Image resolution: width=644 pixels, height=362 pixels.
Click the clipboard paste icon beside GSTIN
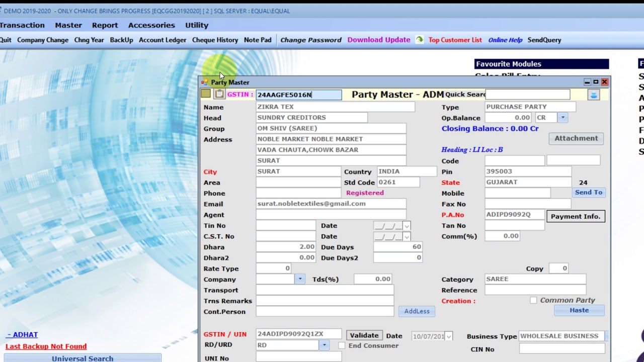(x=219, y=94)
